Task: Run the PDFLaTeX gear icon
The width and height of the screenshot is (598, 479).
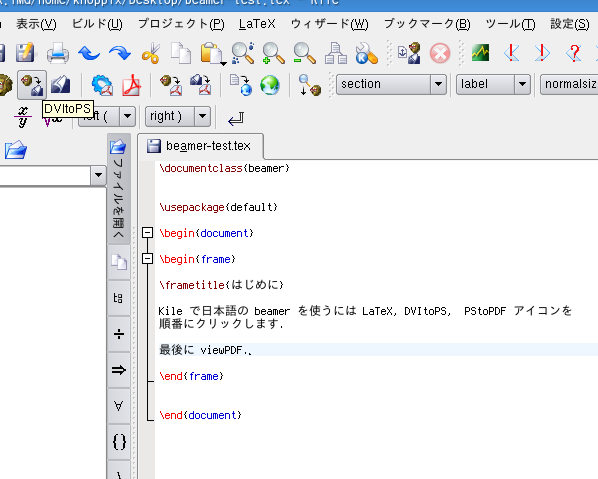Action: point(102,85)
